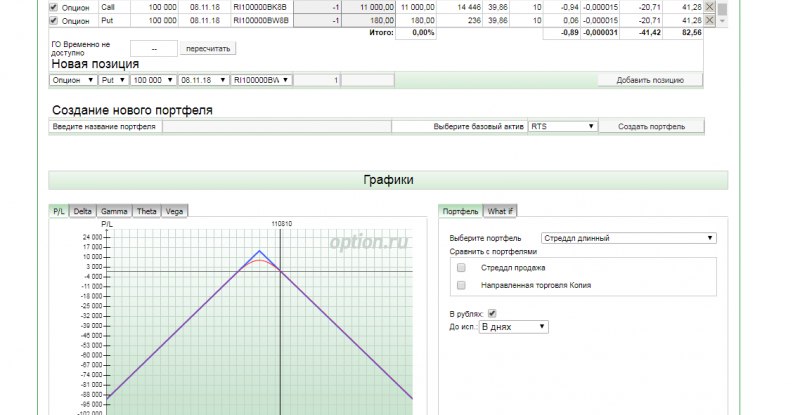This screenshot has width=800, height=415.
Task: Open the Опцион instrument type dropdown
Action: point(73,79)
